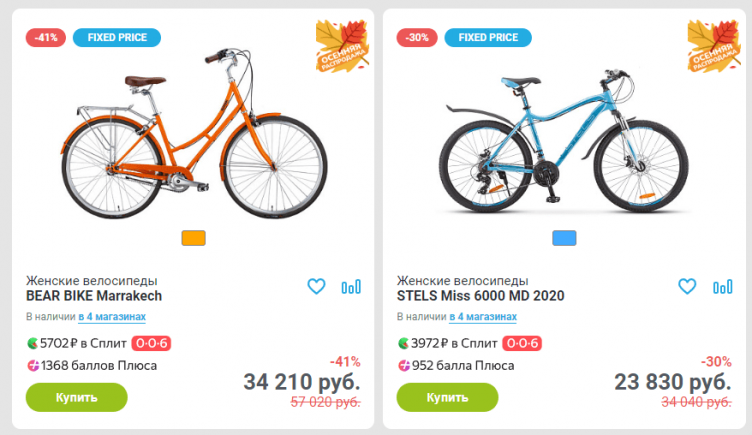Add BEAR BIKE Marrakech to favorites

[x=316, y=287]
